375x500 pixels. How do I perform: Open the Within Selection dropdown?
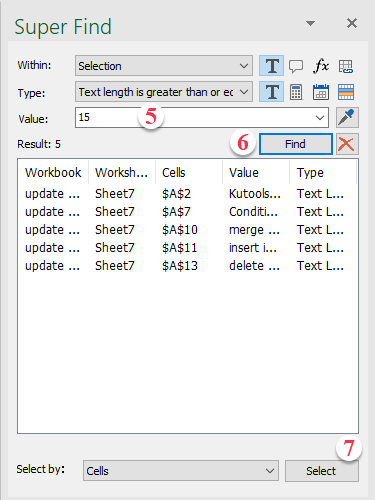164,66
